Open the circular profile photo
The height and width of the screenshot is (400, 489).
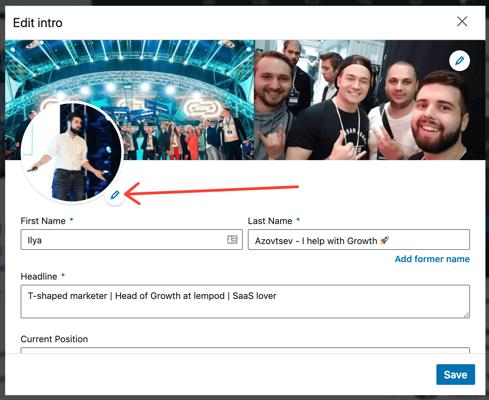point(72,152)
